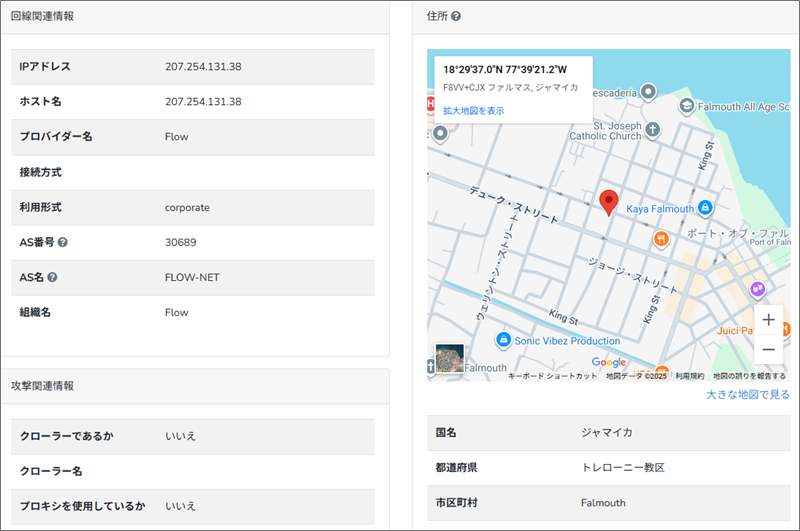800x531 pixels.
Task: Click the Falmouth All Age School marker icon
Action: point(687,106)
